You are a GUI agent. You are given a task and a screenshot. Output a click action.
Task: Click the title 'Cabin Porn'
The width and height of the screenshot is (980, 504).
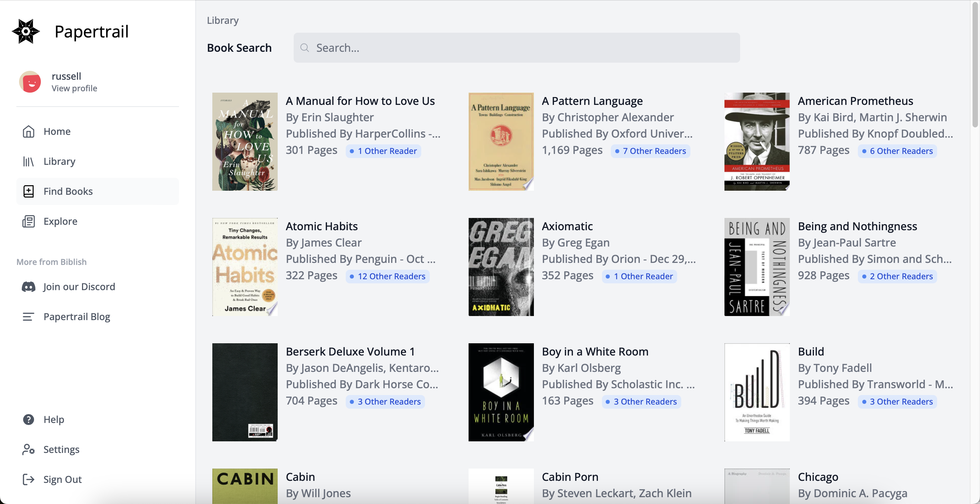[570, 477]
